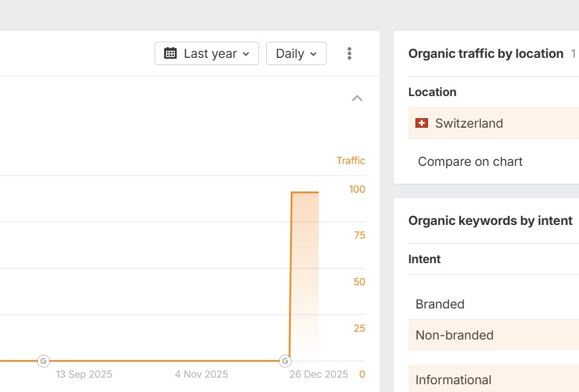The image size is (579, 392).
Task: Click the Intent column header
Action: (x=424, y=259)
